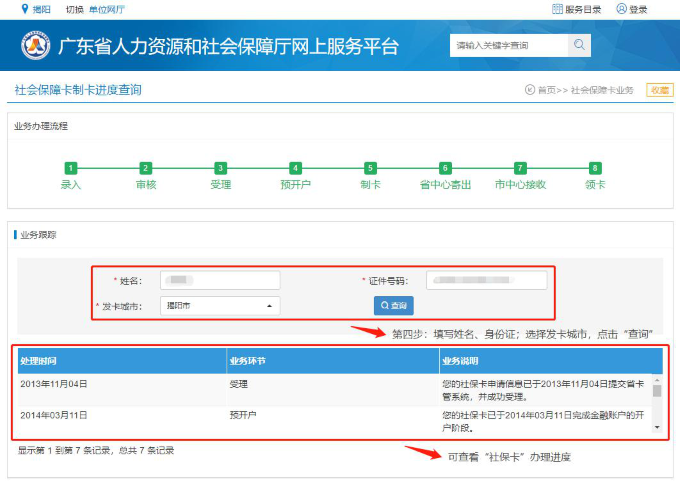Select step 3 受理 marker
The width and height of the screenshot is (680, 485).
[220, 168]
